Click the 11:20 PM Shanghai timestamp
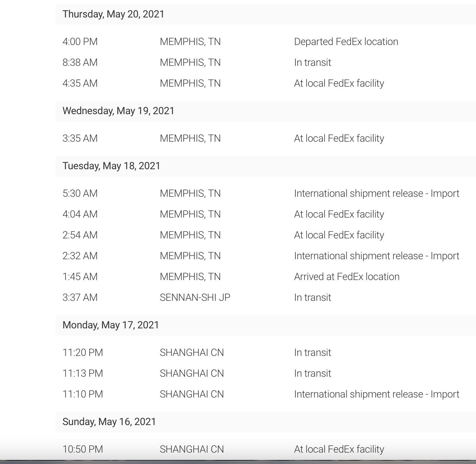This screenshot has height=464, width=476. click(83, 353)
